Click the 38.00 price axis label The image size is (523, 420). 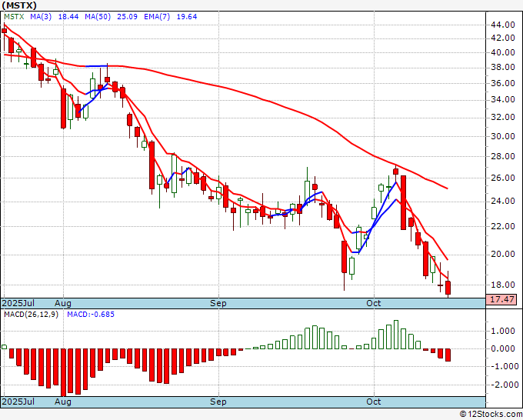tap(503, 68)
